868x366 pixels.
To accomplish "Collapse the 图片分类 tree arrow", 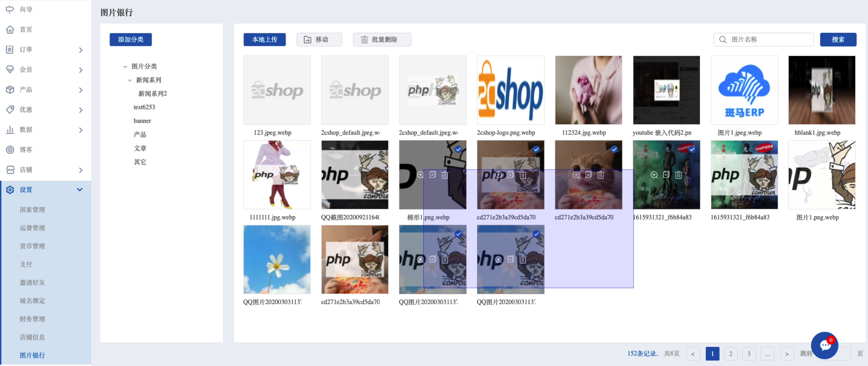I will click(125, 67).
